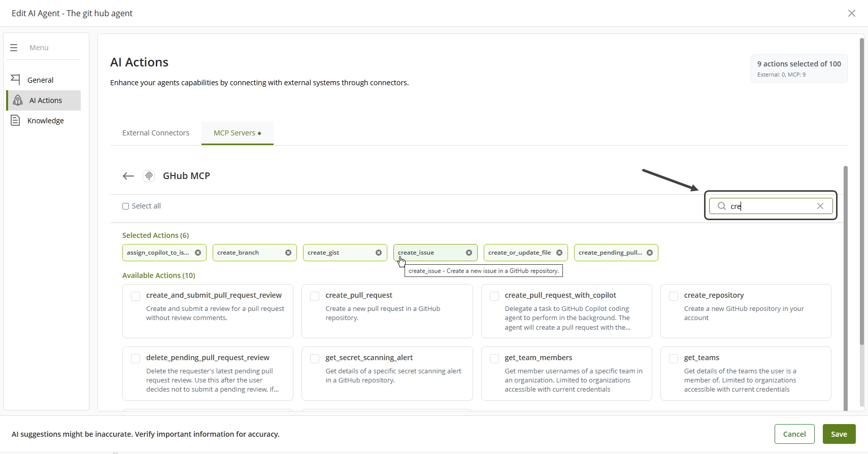
Task: Remove create_issue chip via its X
Action: pyautogui.click(x=469, y=253)
